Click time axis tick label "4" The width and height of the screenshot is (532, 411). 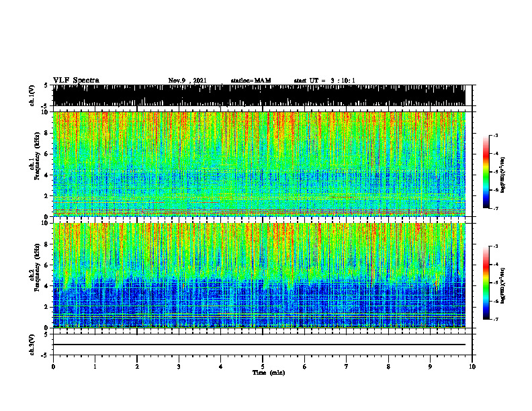(x=220, y=367)
